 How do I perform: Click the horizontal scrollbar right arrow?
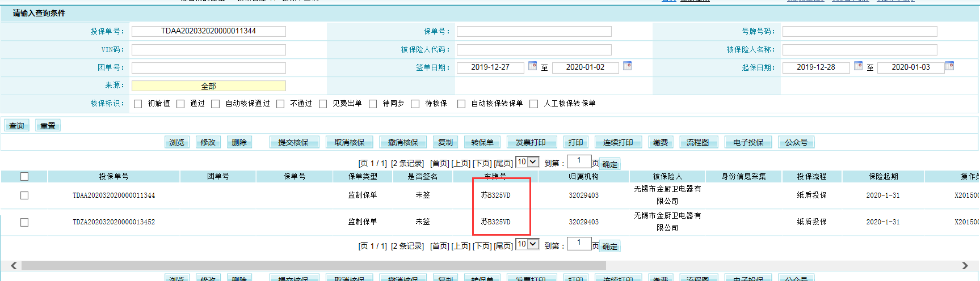[965, 266]
